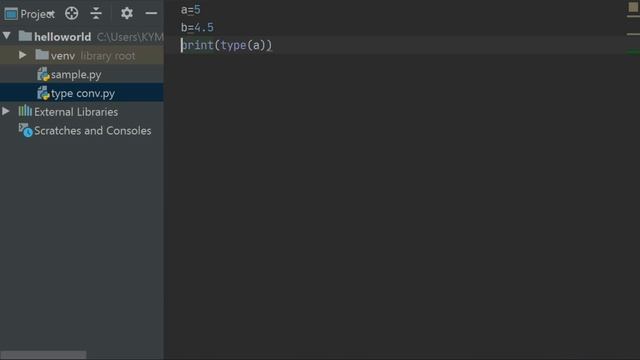Select the helloworld project folder

click(x=62, y=37)
